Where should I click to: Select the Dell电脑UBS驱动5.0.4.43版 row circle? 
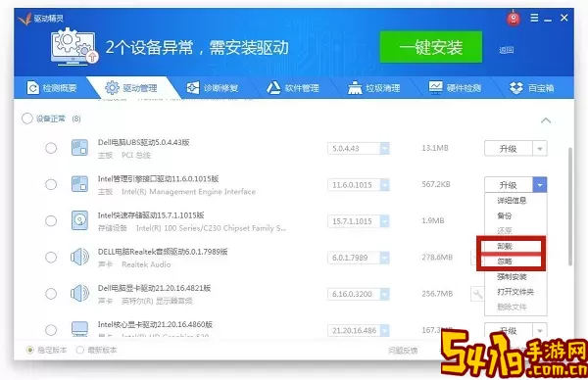pyautogui.click(x=51, y=148)
